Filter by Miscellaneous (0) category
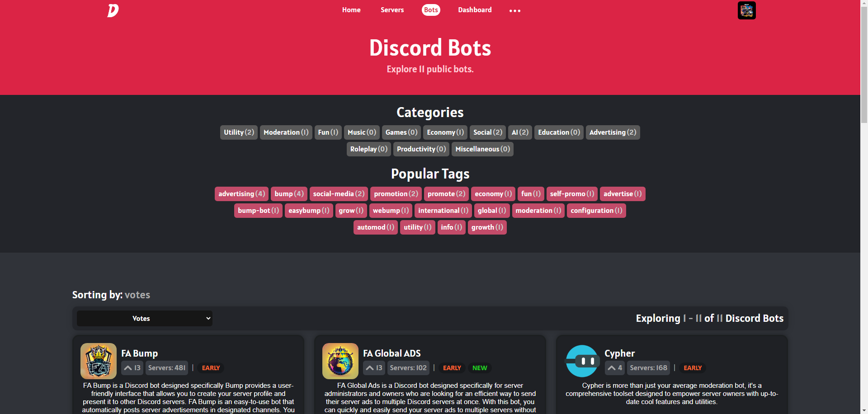 pyautogui.click(x=482, y=149)
